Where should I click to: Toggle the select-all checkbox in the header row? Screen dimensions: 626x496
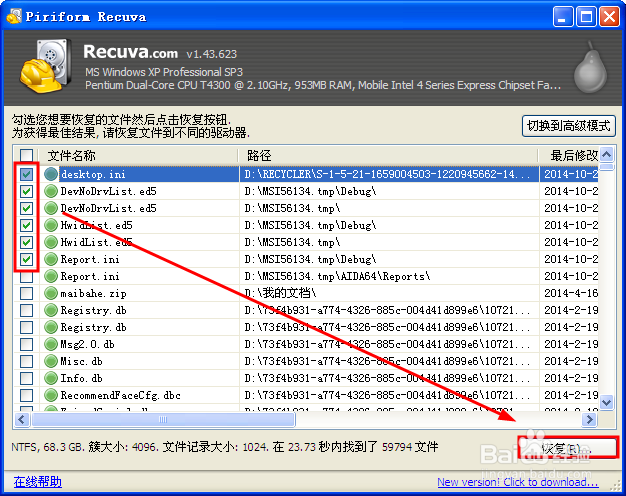pyautogui.click(x=26, y=155)
